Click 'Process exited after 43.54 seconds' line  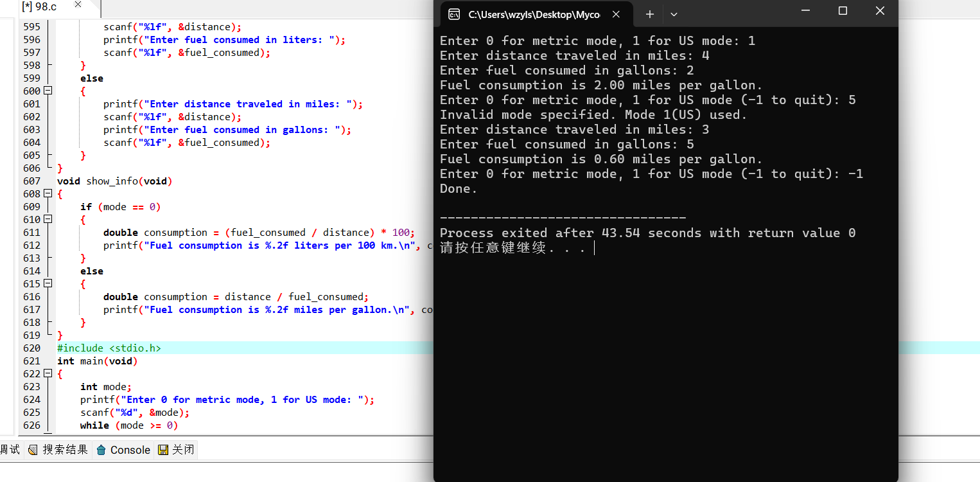pos(648,233)
